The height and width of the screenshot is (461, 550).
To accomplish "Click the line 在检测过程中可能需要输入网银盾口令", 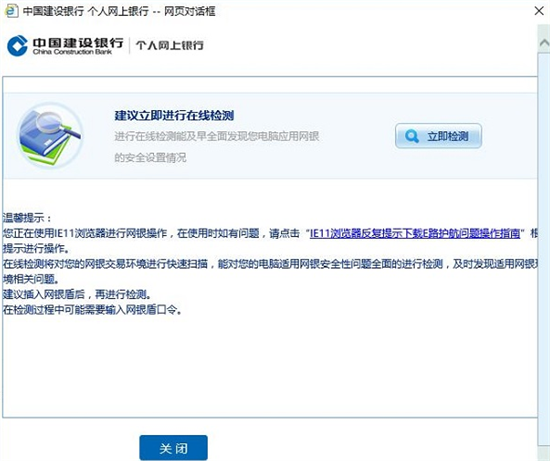I will click(x=92, y=310).
